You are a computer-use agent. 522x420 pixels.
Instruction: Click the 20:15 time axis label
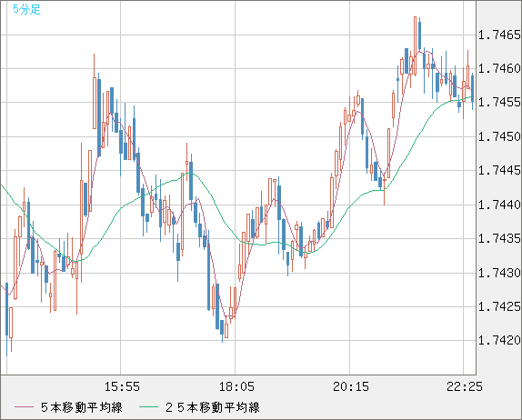[x=351, y=386]
